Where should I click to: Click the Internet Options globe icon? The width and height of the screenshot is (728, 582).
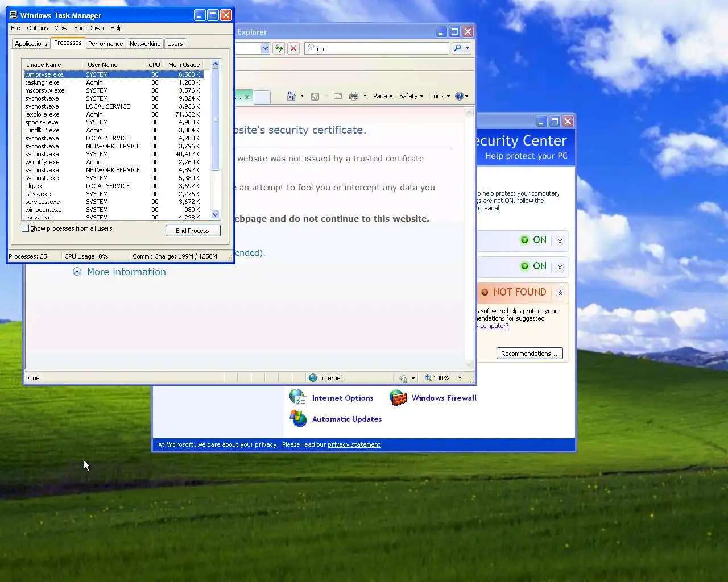click(298, 397)
